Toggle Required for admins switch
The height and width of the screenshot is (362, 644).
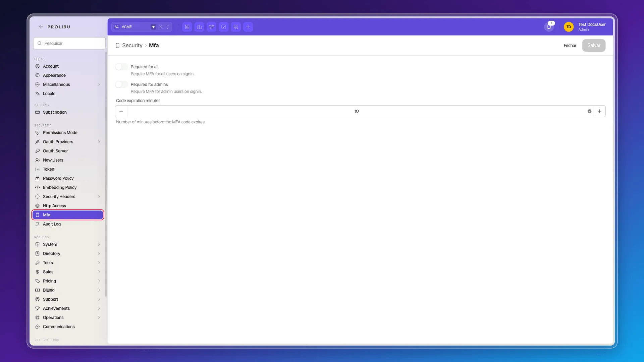click(x=121, y=84)
